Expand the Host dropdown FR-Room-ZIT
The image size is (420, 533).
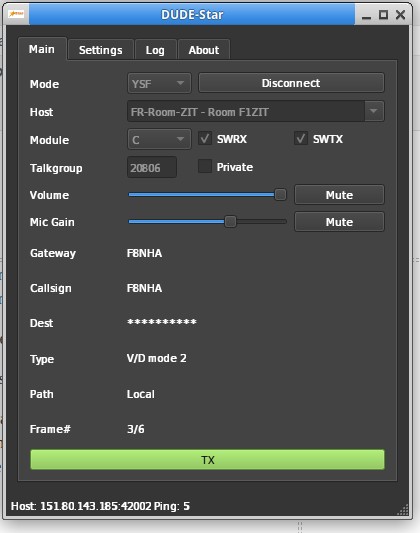click(256, 111)
